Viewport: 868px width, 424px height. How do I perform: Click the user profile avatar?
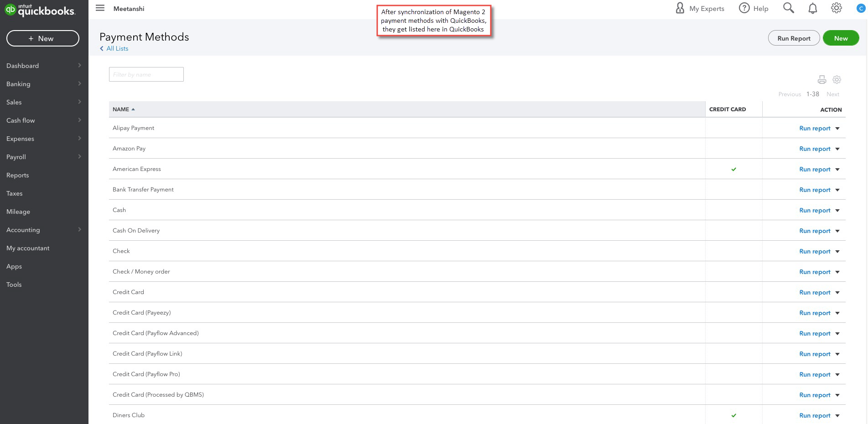click(x=861, y=9)
